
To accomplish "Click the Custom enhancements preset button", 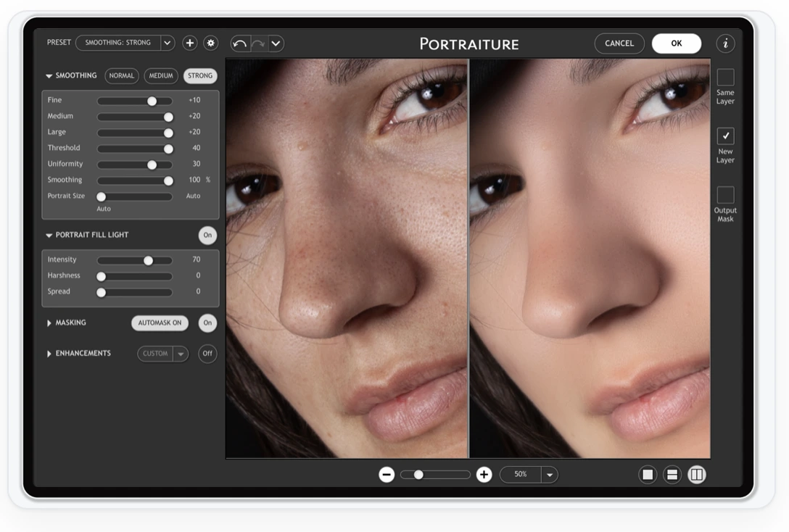I will (x=155, y=354).
